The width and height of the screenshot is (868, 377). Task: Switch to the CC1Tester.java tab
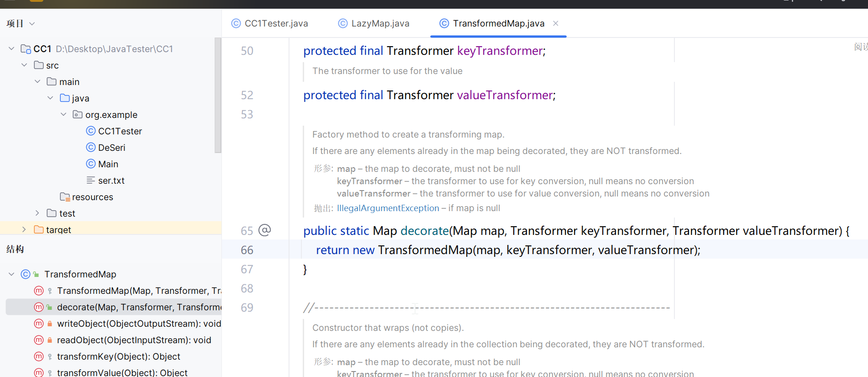click(x=276, y=23)
